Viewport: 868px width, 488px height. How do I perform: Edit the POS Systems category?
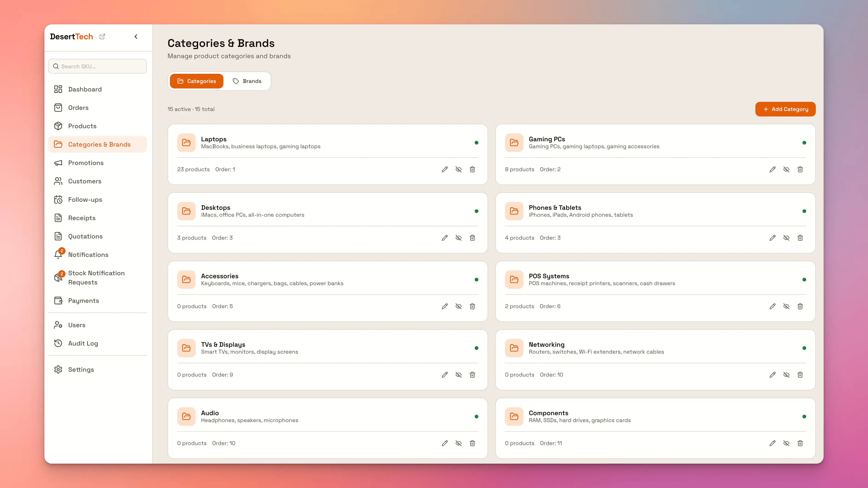tap(773, 306)
